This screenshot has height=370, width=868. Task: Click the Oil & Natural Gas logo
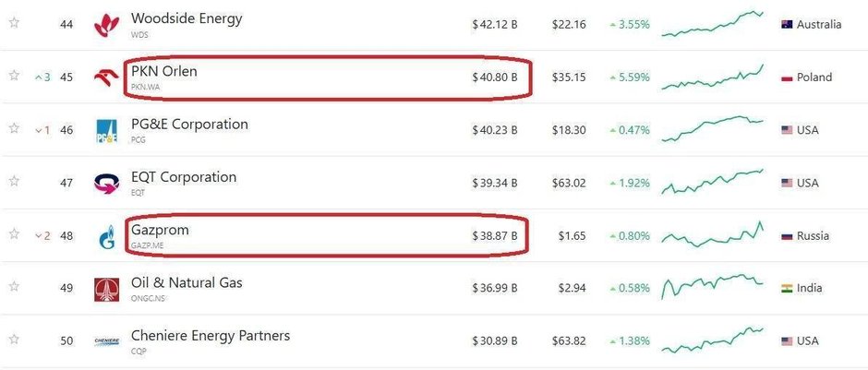(x=106, y=290)
